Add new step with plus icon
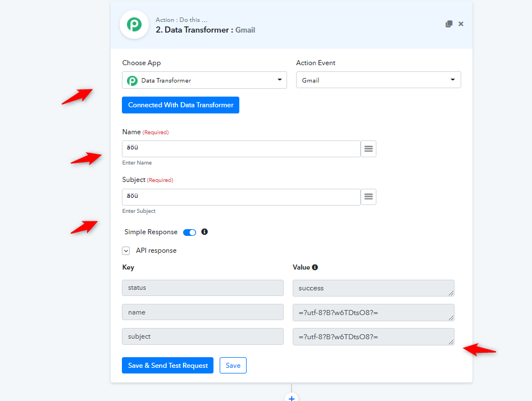 point(292,398)
